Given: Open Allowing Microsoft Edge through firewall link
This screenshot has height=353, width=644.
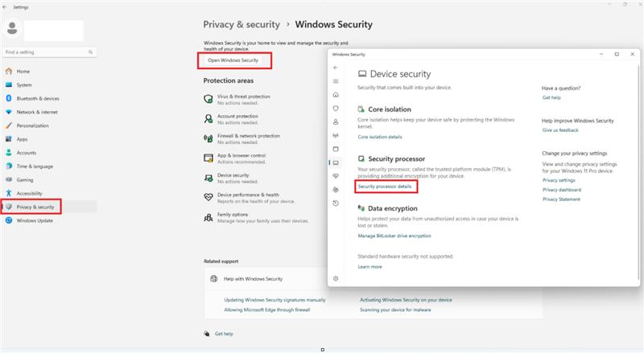Looking at the screenshot, I should 267,310.
